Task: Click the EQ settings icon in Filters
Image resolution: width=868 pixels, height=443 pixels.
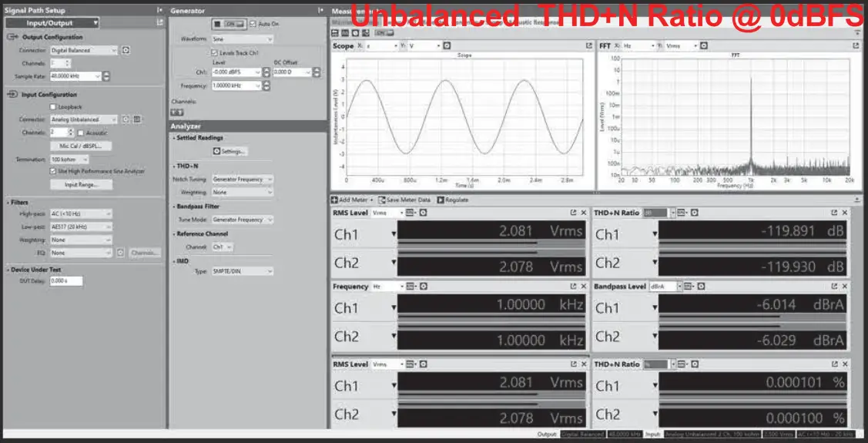Action: click(x=120, y=253)
